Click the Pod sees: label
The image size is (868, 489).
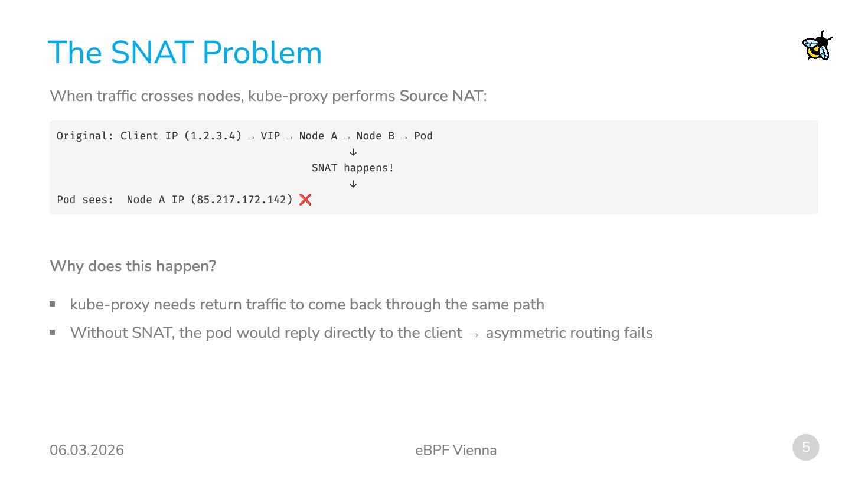(84, 200)
